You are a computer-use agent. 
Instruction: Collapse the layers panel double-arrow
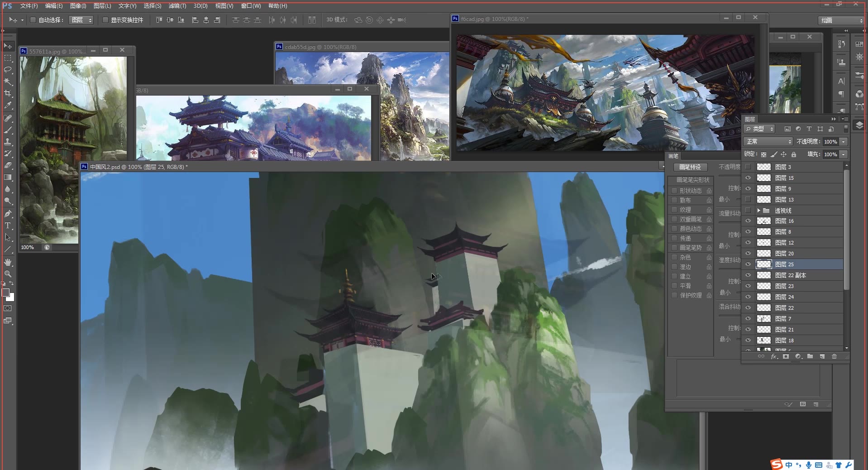(834, 119)
